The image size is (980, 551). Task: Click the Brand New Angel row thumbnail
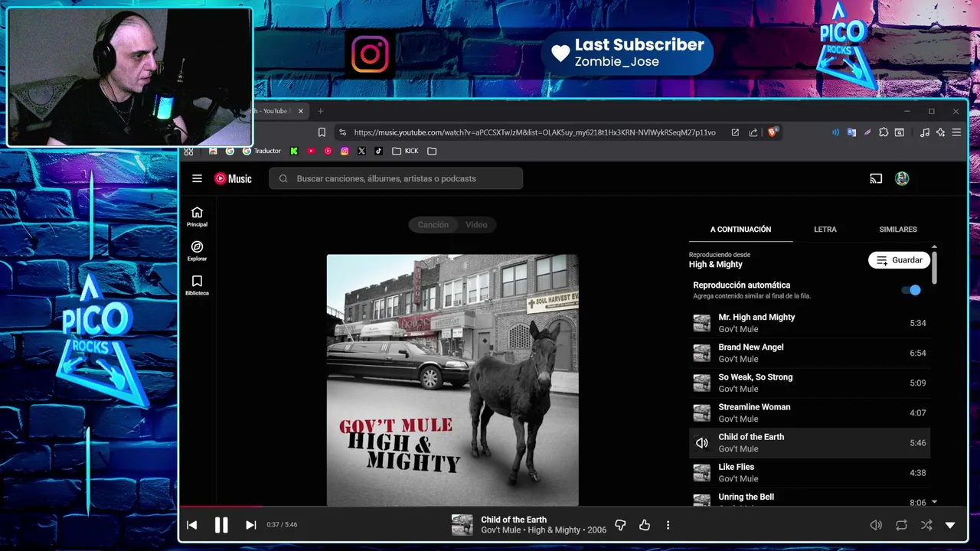click(x=701, y=353)
